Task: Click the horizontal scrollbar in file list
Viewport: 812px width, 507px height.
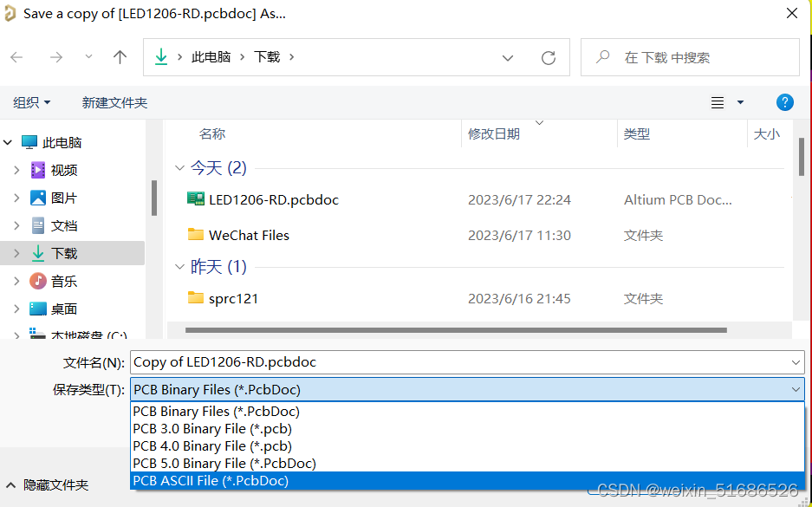Action: click(455, 330)
